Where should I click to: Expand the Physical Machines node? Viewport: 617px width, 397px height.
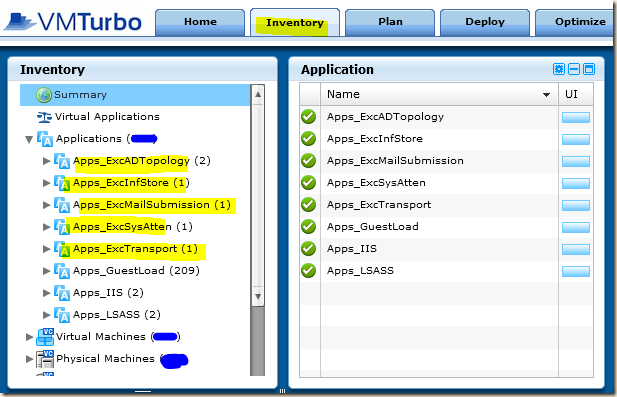pyautogui.click(x=30, y=359)
